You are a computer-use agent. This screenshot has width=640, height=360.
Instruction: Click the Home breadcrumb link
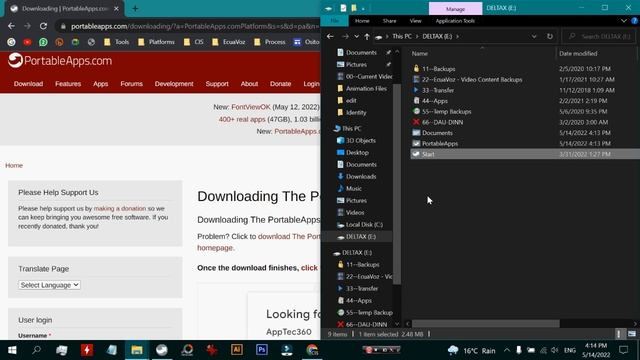pyautogui.click(x=14, y=165)
